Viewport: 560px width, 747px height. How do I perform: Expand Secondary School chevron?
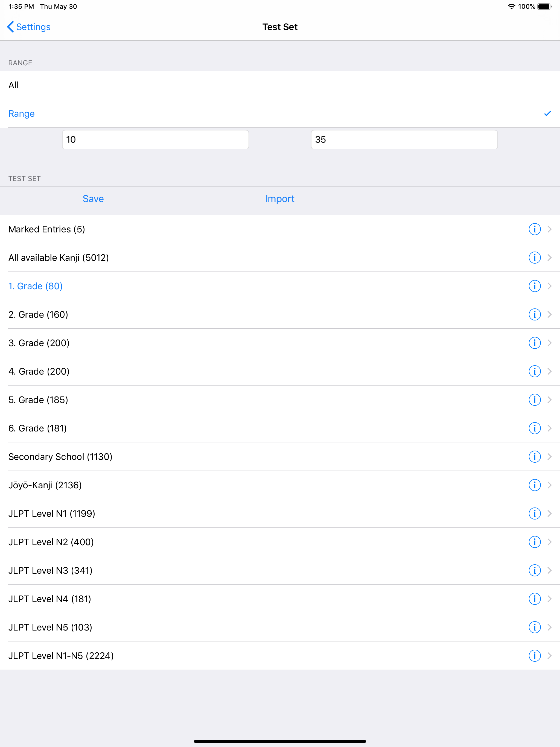[550, 456]
